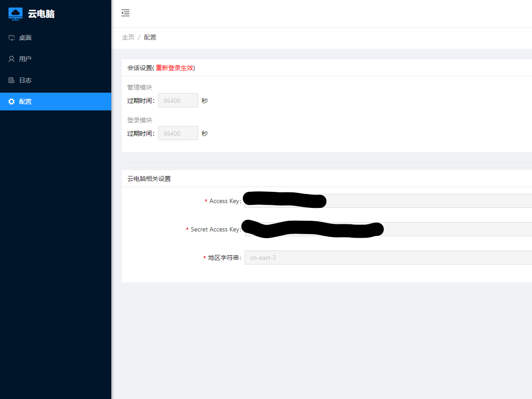Click the monitor icon beside 桌面

[12, 38]
